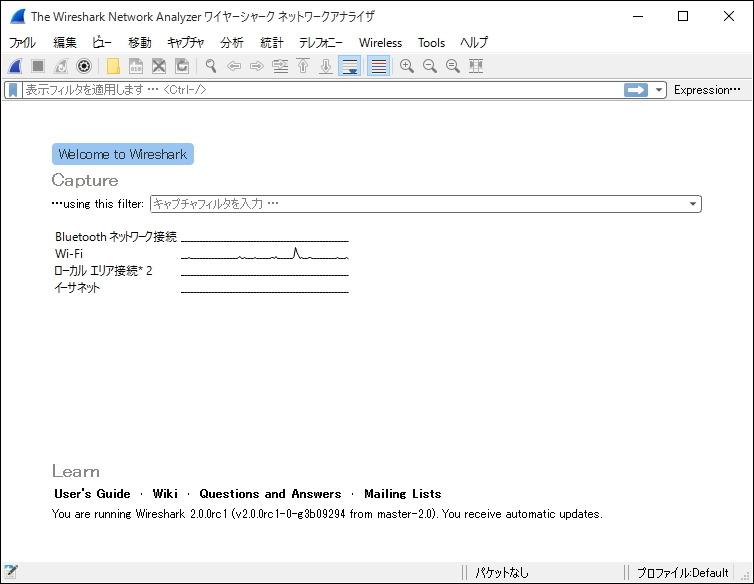Open the Mailing Lists link
Viewport: 754px width, 584px height.
402,494
